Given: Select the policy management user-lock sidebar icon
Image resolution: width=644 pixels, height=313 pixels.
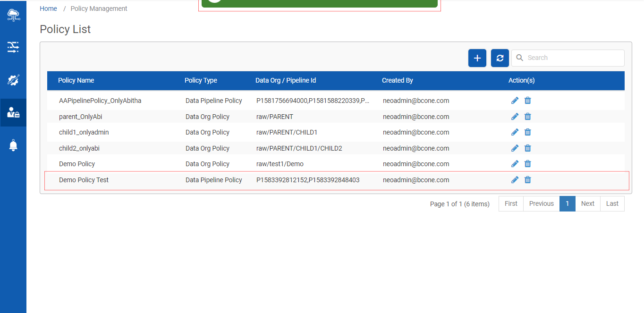Looking at the screenshot, I should [x=13, y=113].
